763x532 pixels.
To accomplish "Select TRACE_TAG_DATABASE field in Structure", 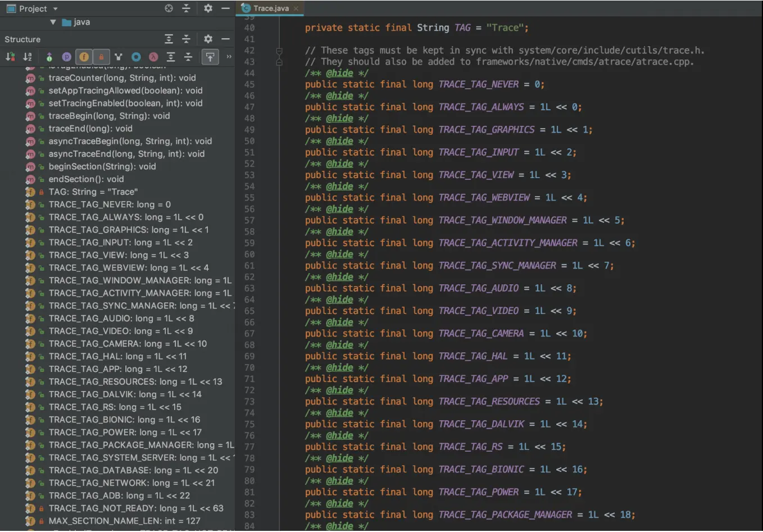I will click(133, 470).
